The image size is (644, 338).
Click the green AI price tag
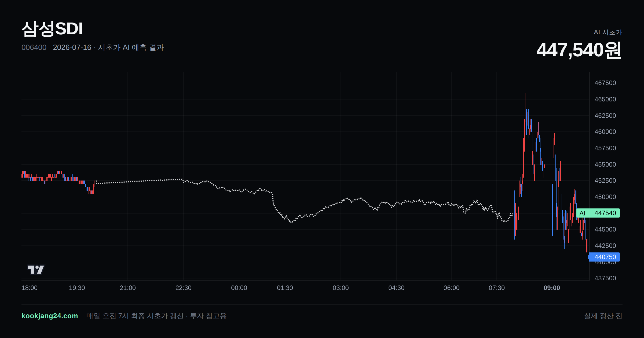pyautogui.click(x=582, y=213)
